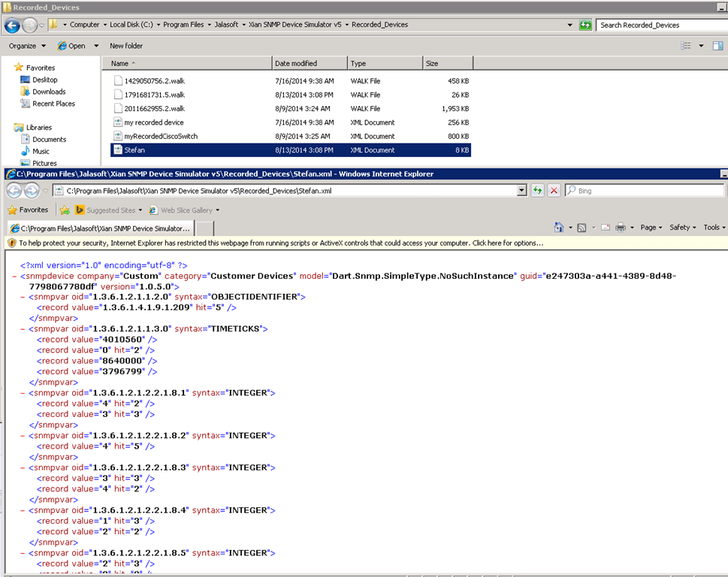The image size is (728, 577).
Task: Open the IE Page menu
Action: point(651,228)
